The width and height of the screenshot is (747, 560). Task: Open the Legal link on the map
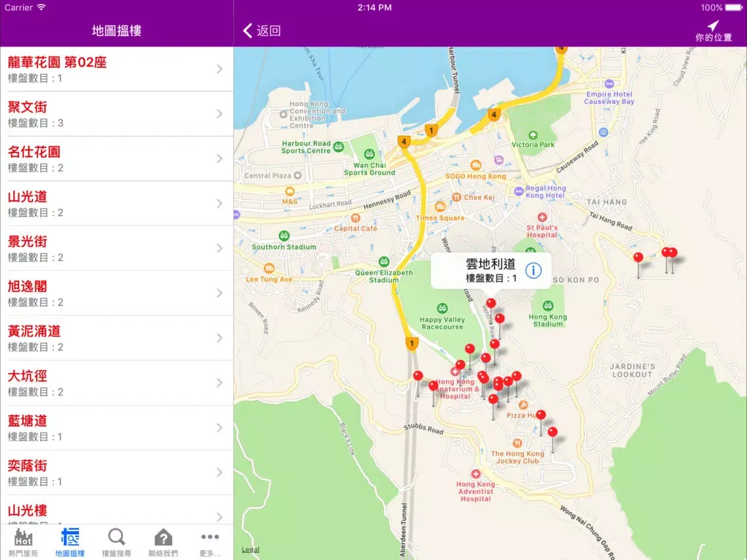[x=250, y=549]
